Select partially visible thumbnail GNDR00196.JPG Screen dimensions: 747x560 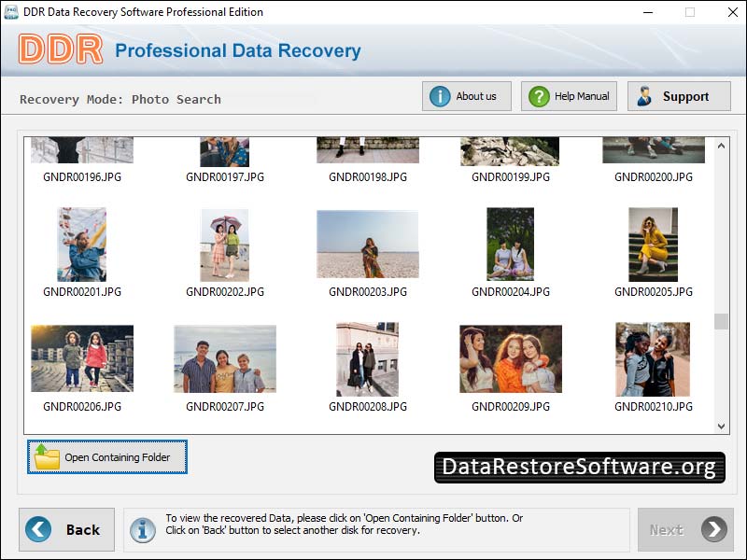pos(82,150)
